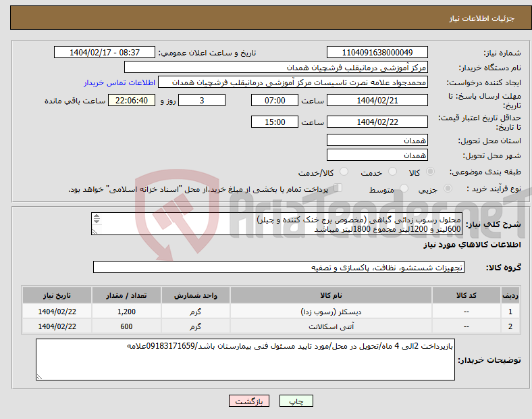Click the تعداد / مقدار column header

pyautogui.click(x=126, y=295)
